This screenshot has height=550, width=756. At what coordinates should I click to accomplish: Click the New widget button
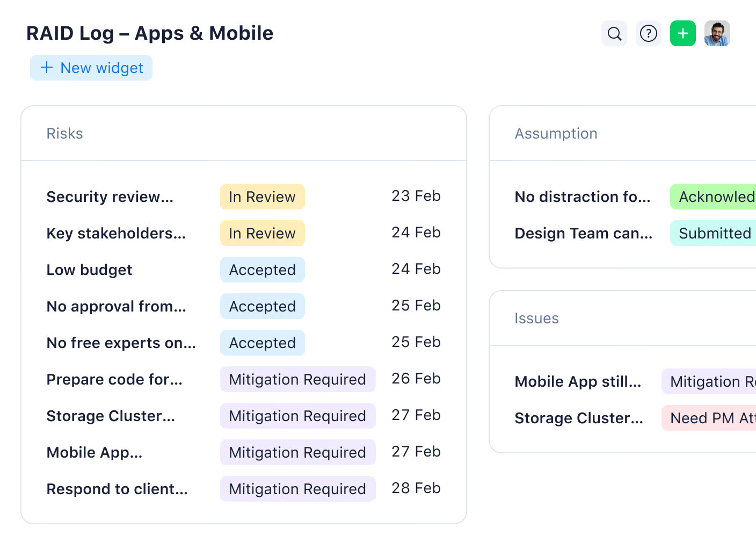pos(91,68)
